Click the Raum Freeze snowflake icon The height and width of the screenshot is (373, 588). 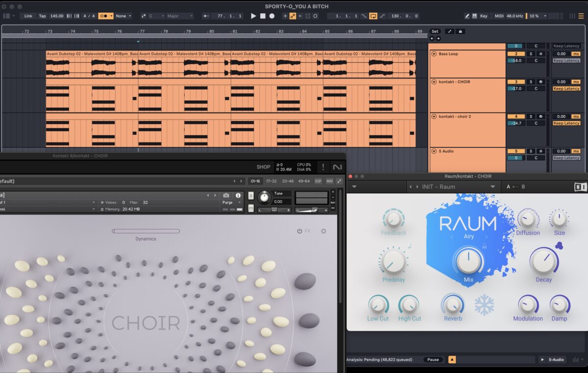click(484, 304)
